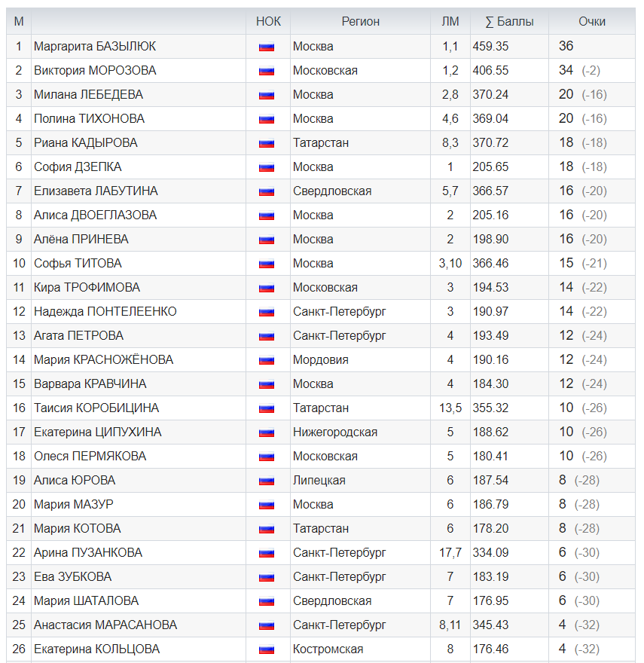This screenshot has width=644, height=663.
Task: Click the flag icon beside Алиса ЮРОВА
Action: (266, 481)
